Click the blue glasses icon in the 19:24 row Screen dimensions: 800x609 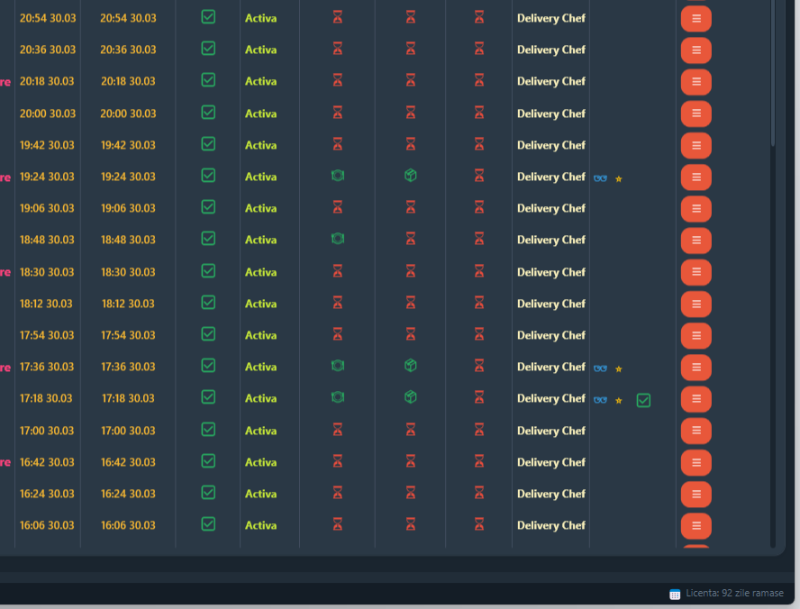(x=600, y=177)
